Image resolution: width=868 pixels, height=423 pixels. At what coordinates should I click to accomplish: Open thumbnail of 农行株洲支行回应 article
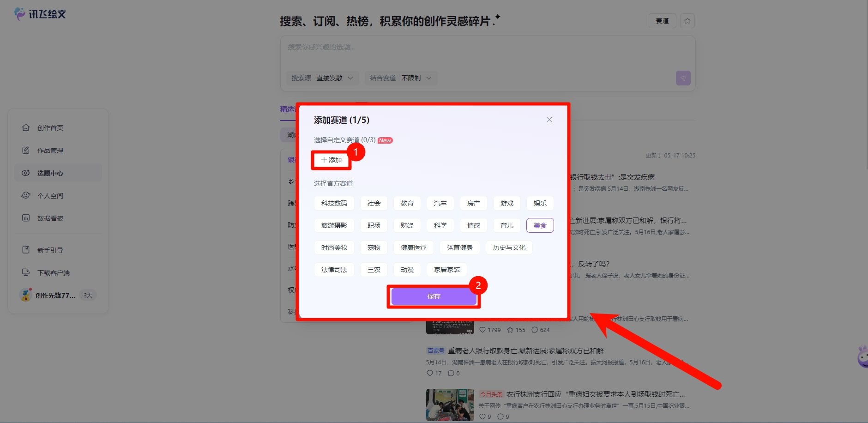coord(450,405)
